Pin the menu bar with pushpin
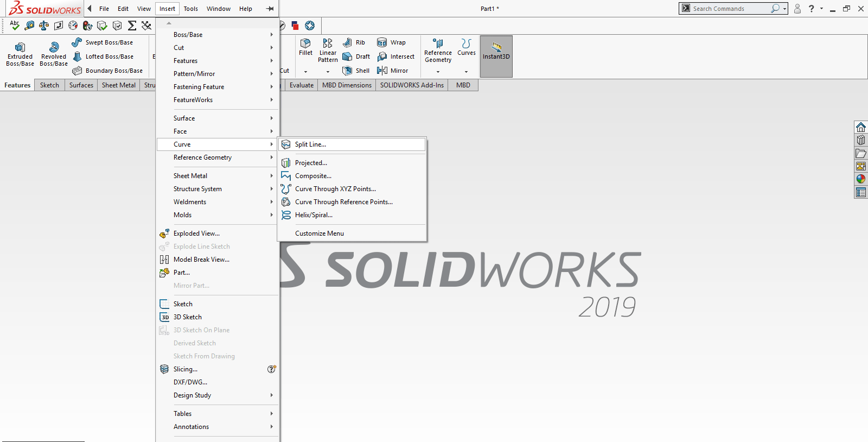 (x=270, y=9)
